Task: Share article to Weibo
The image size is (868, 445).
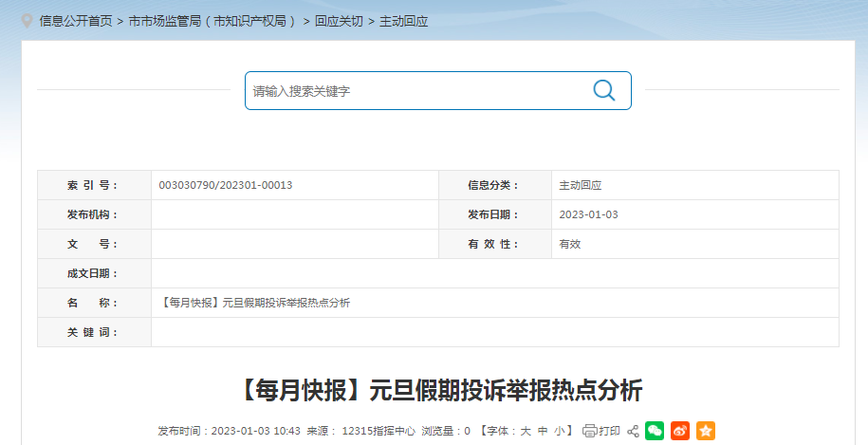Action: point(680,431)
